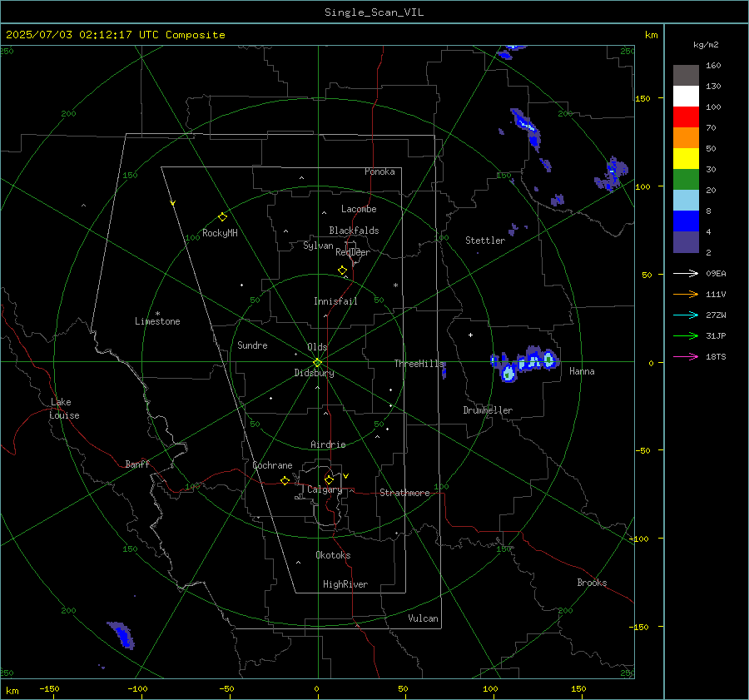Click the Sundre label
The width and height of the screenshot is (749, 700).
click(252, 345)
